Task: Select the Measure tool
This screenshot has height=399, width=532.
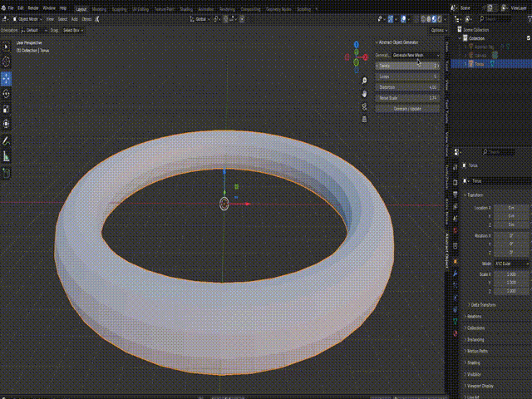Action: coord(6,156)
